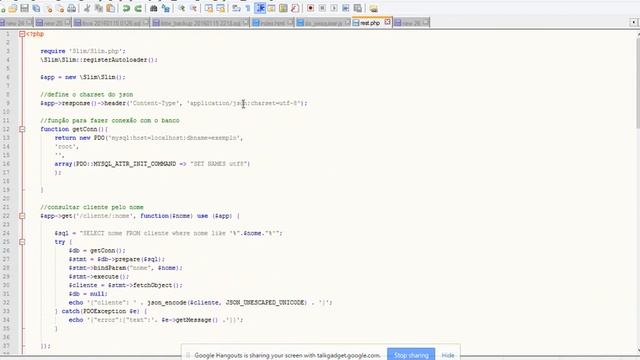The height and width of the screenshot is (360, 640).
Task: Toggle the highlighted Indent Guide icon
Action: (x=260, y=8)
